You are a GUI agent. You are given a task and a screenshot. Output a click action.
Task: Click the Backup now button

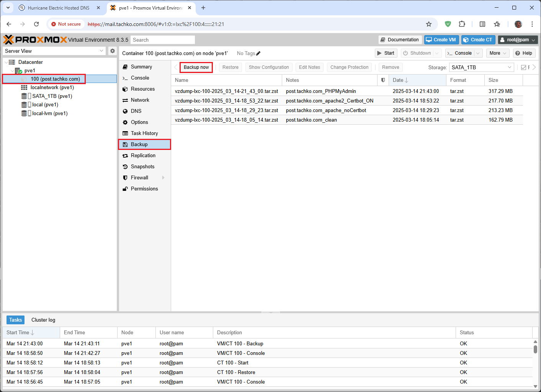(x=196, y=67)
